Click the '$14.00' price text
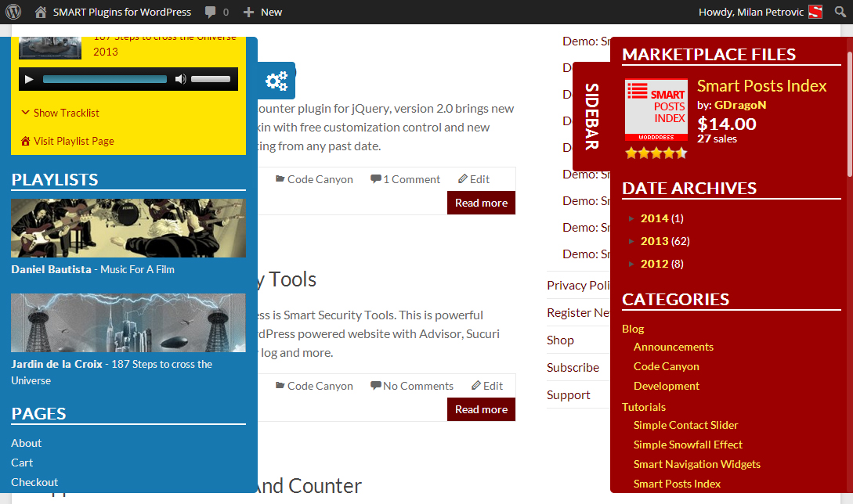The image size is (853, 504). click(727, 124)
